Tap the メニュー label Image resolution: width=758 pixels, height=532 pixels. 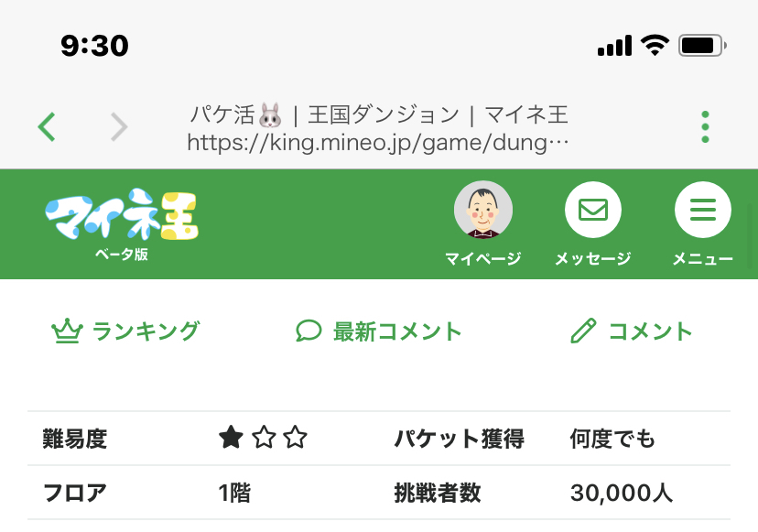[x=702, y=259]
